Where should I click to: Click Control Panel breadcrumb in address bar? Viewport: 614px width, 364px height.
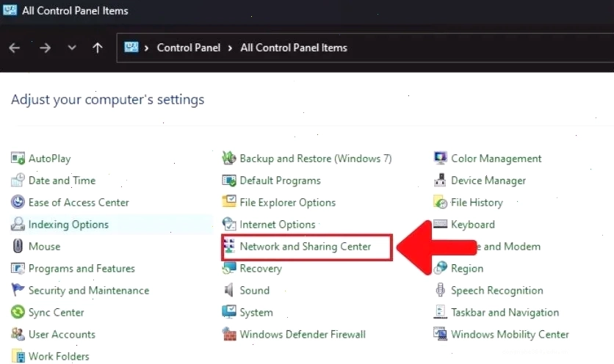point(188,48)
